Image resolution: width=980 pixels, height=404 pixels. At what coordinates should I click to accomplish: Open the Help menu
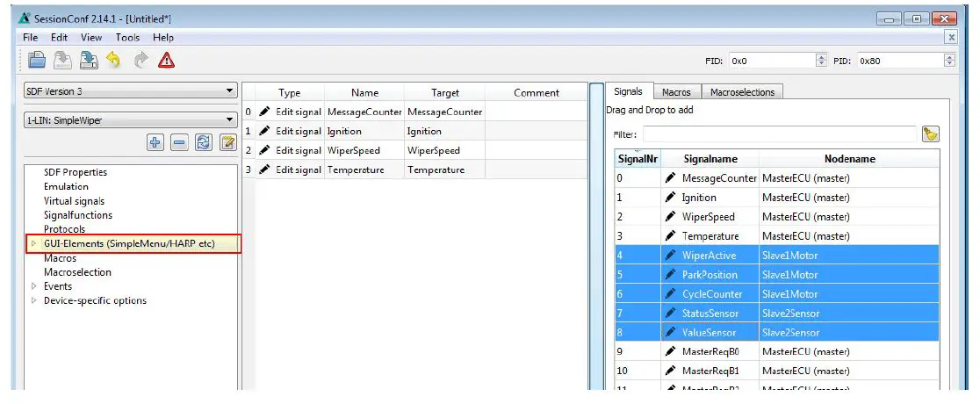tap(163, 38)
